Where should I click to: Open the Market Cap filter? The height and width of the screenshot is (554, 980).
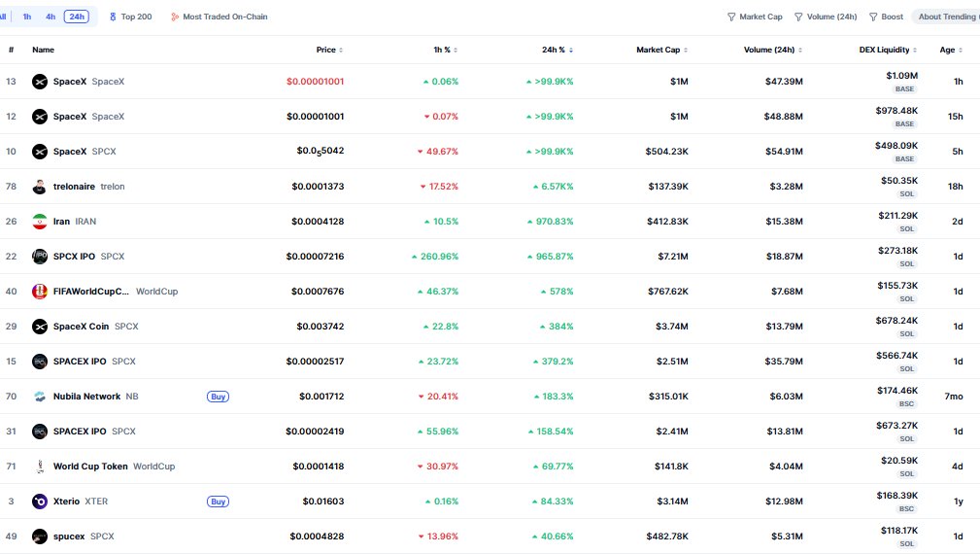[755, 17]
